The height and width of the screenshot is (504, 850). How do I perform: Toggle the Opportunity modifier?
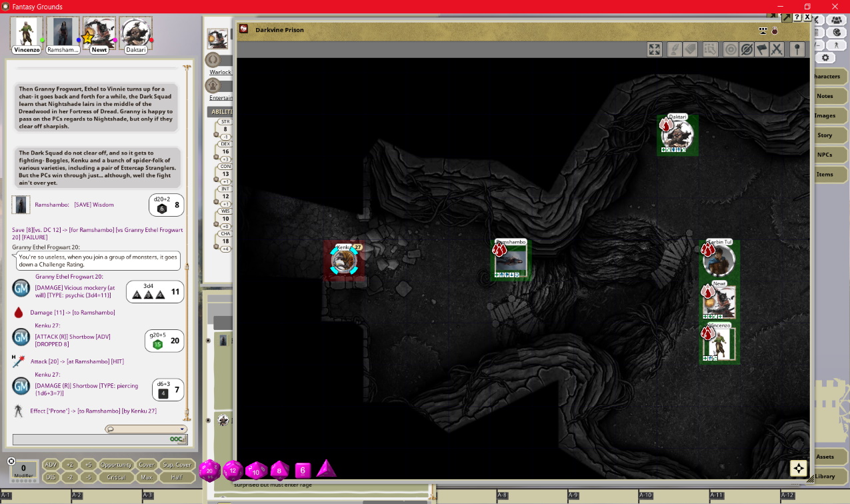(x=116, y=465)
